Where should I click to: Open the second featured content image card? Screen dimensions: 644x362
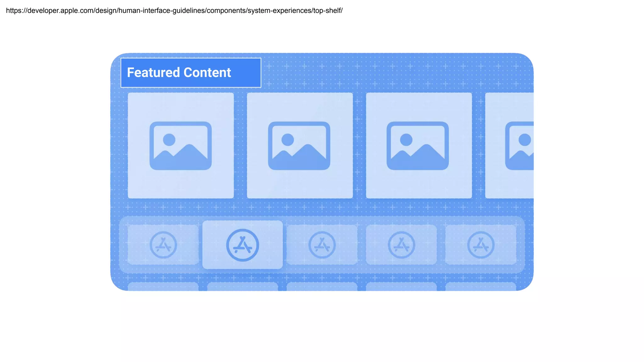(x=300, y=145)
